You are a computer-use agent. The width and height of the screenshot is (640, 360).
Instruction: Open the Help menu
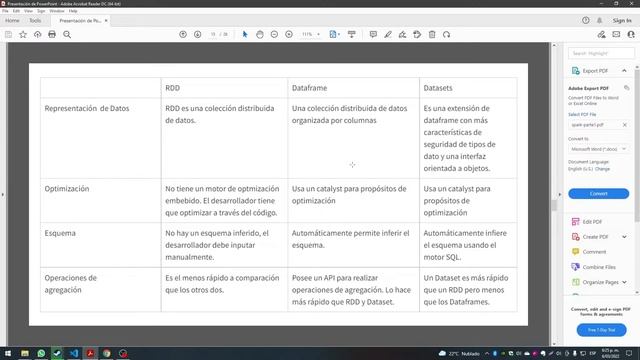pos(73,11)
